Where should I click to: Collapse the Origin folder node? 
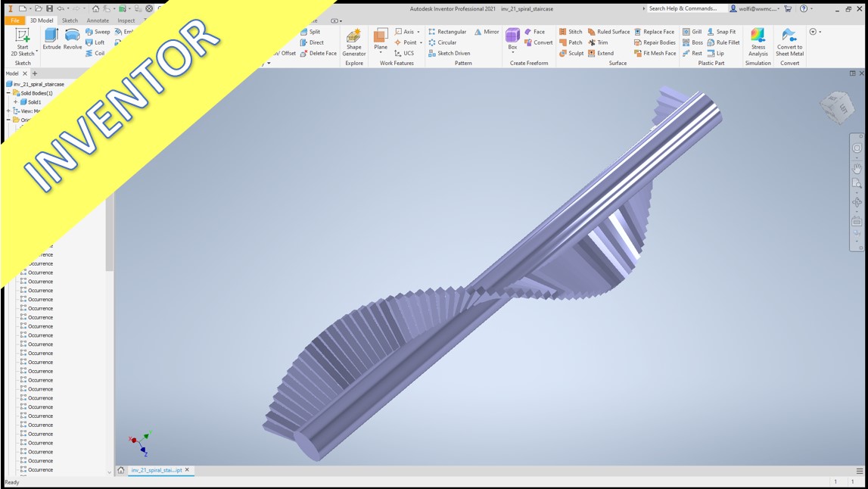8,120
